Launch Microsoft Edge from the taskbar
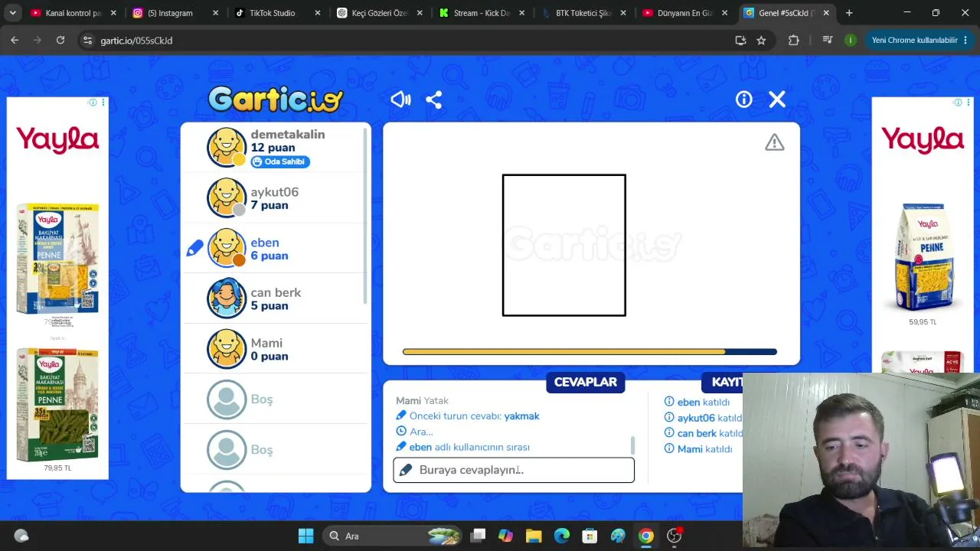The image size is (980, 551). (x=562, y=536)
